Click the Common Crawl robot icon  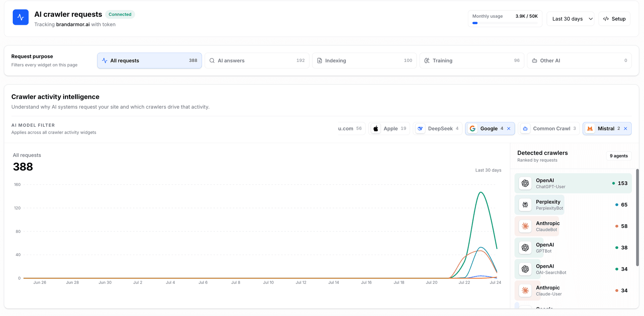pos(525,129)
